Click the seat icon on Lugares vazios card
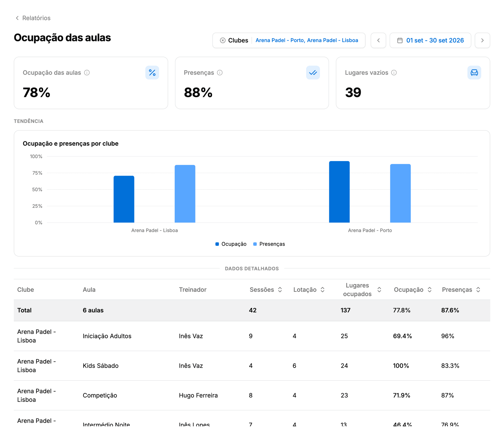The width and height of the screenshot is (504, 440). point(474,73)
